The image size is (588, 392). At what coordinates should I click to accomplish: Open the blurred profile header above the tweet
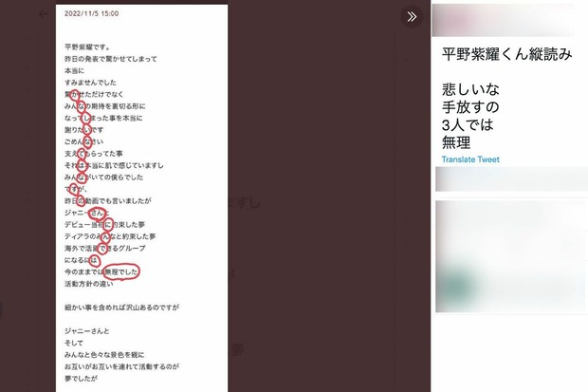503,21
